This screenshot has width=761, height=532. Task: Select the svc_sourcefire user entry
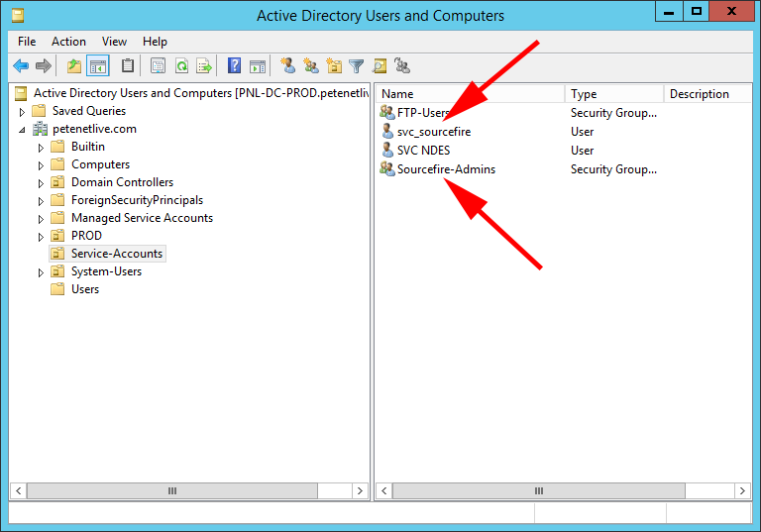point(434,132)
